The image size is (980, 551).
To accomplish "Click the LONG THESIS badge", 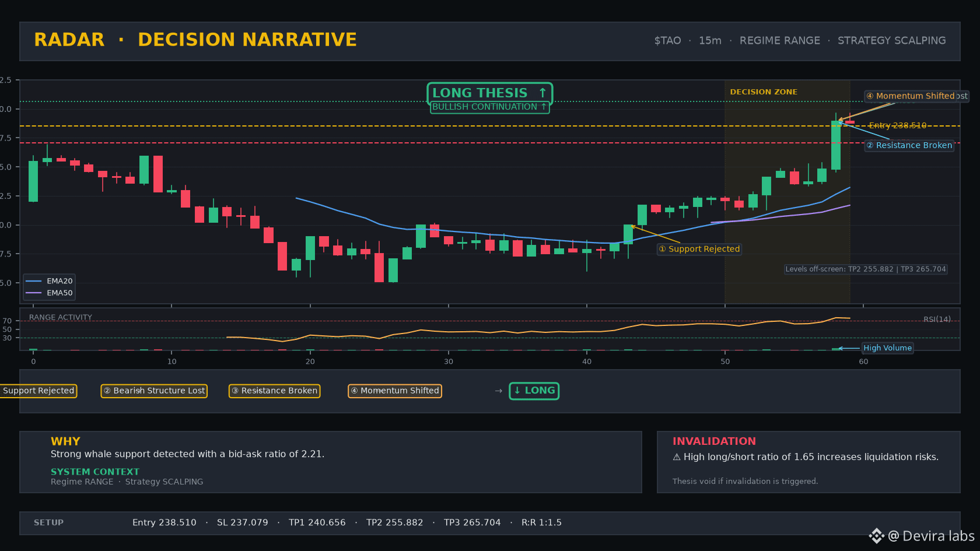I will click(490, 93).
